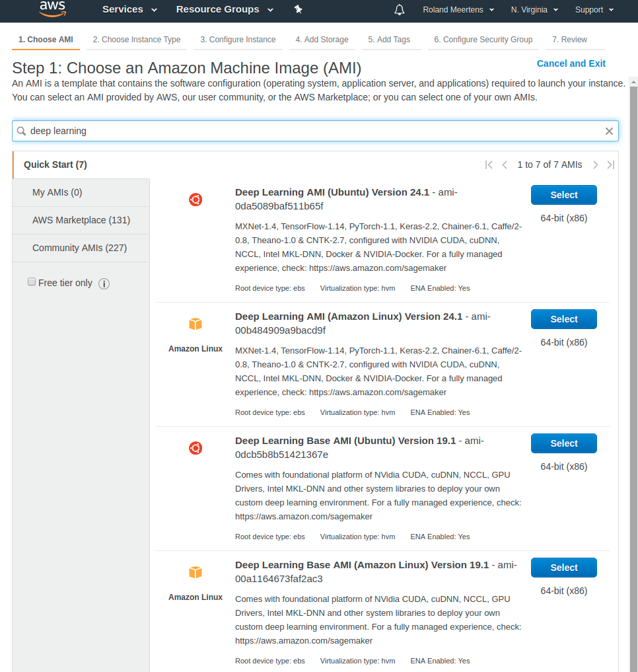Enable the Free tier only checkbox
The width and height of the screenshot is (638, 672).
tap(32, 282)
